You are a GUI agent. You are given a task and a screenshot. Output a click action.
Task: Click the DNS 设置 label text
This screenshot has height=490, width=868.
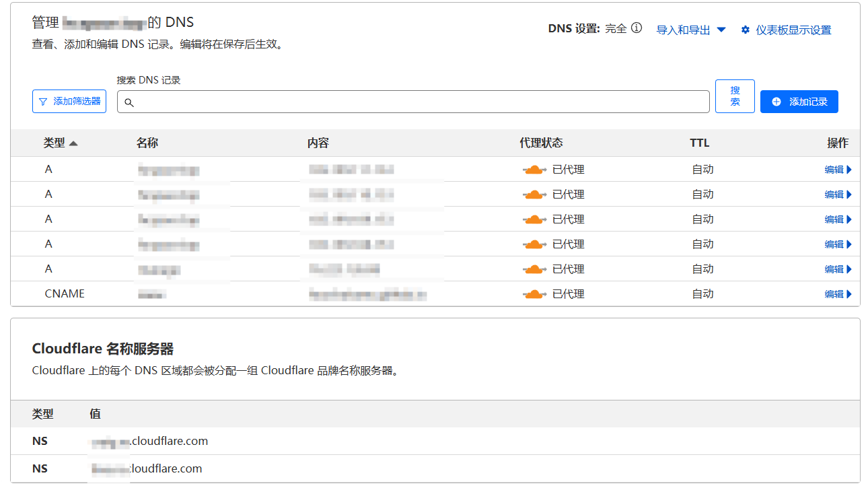574,29
